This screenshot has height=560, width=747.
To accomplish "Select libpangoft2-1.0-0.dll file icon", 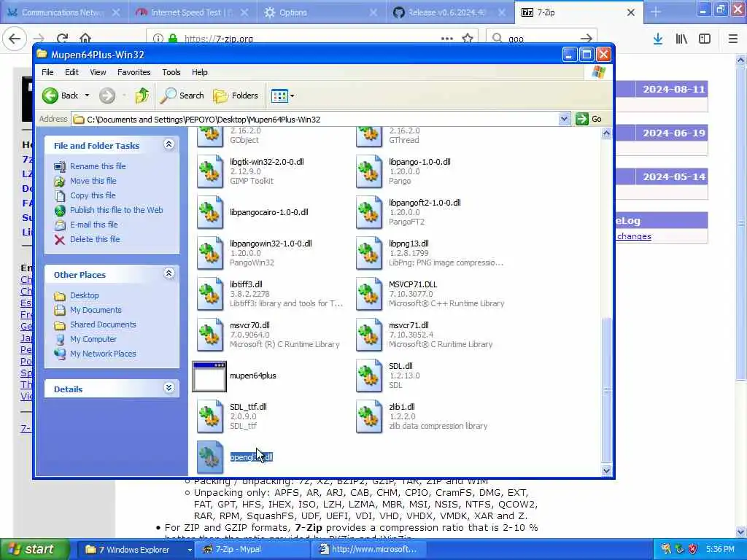I will [x=368, y=212].
